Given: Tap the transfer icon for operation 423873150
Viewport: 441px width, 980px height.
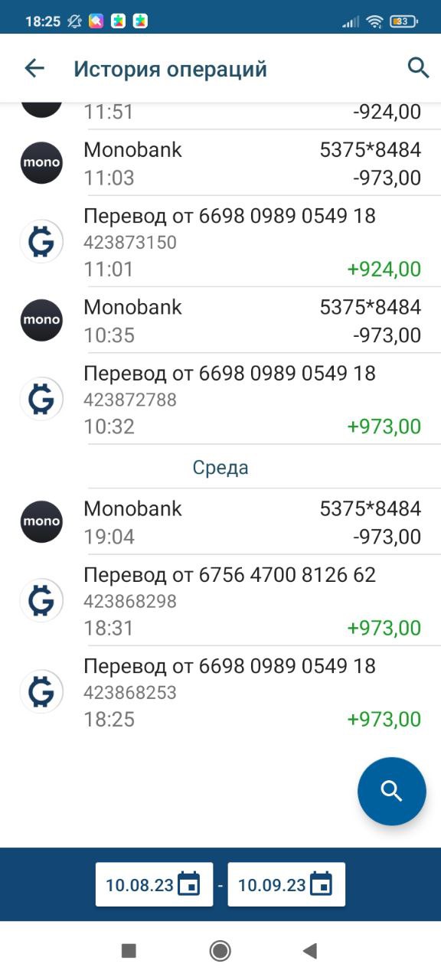Looking at the screenshot, I should (41, 242).
